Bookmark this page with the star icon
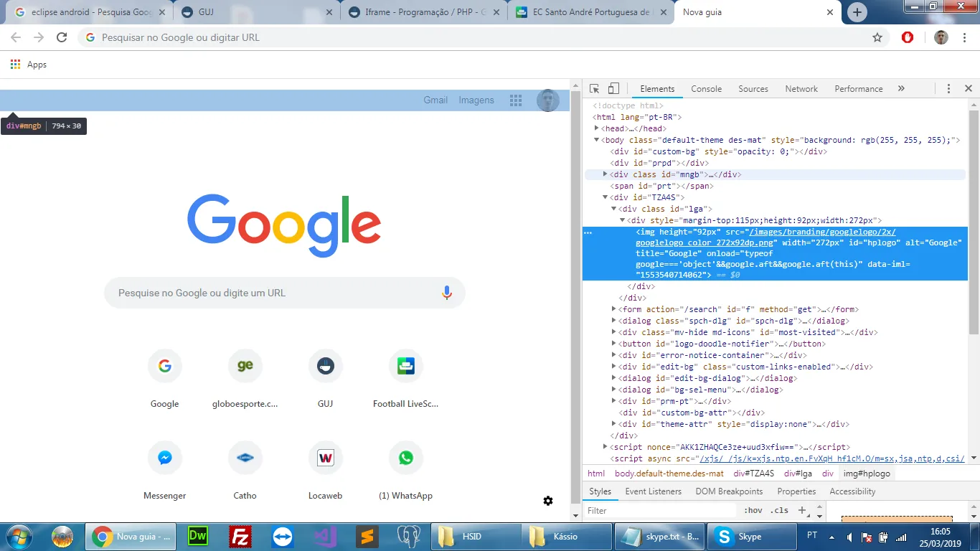 coord(877,37)
